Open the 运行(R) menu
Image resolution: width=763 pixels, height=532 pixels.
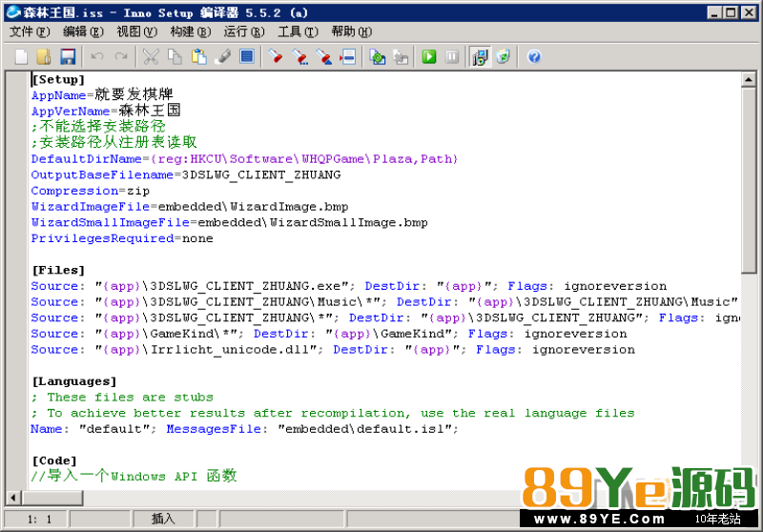tap(244, 31)
